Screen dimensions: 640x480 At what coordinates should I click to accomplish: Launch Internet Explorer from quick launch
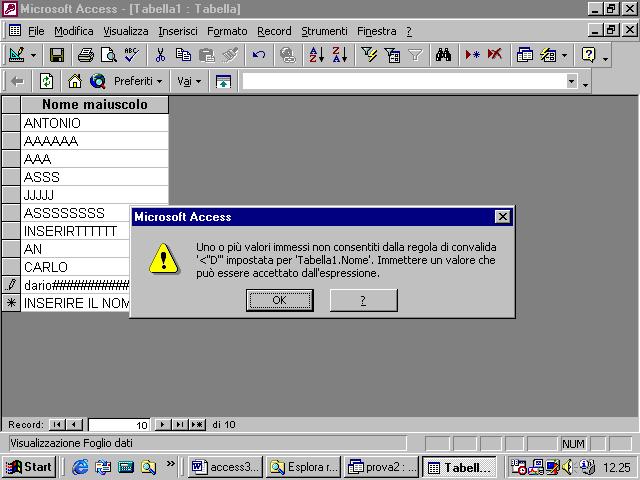80,467
